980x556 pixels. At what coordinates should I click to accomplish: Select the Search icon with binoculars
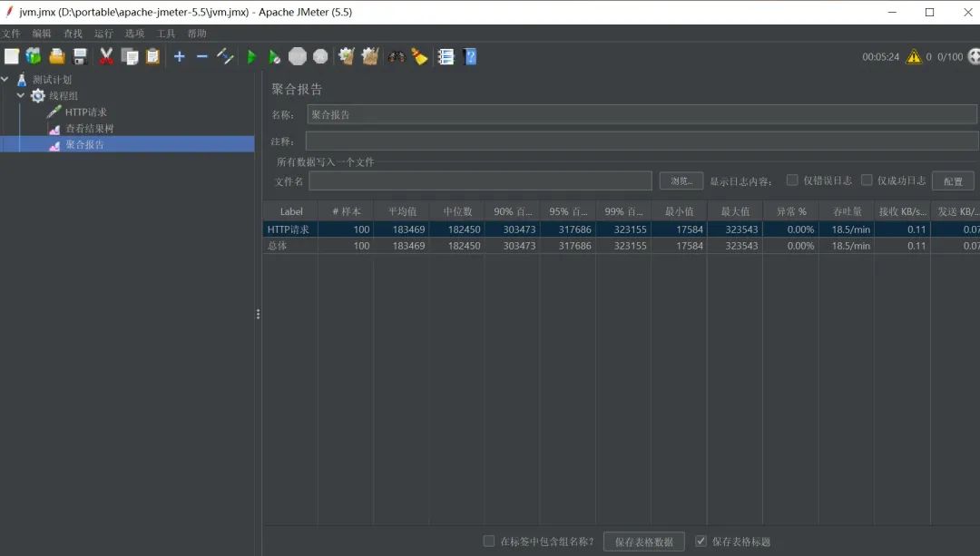tap(397, 56)
